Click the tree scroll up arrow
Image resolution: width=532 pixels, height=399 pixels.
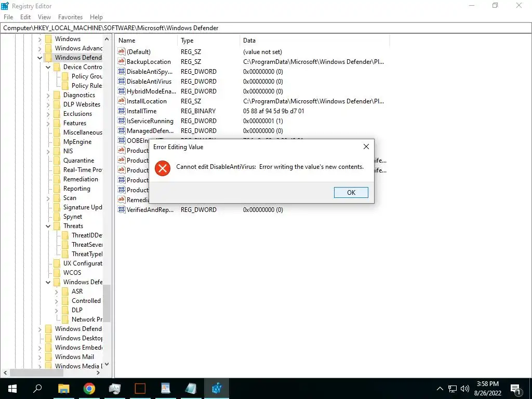coord(107,39)
